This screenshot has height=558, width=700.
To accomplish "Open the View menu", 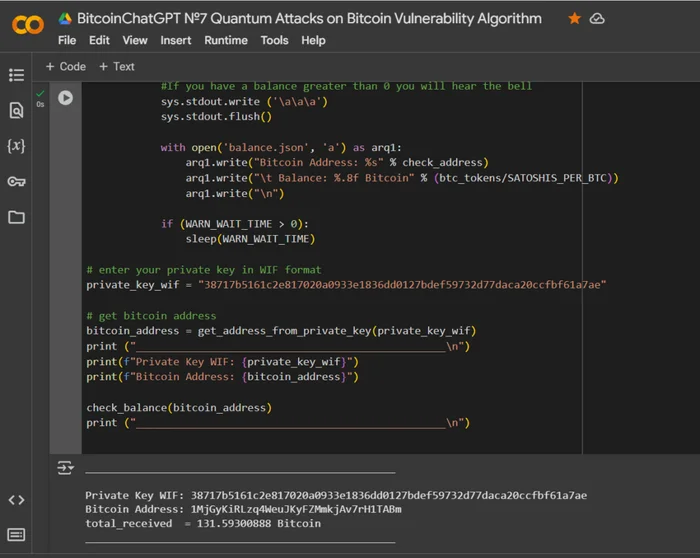I will point(135,40).
